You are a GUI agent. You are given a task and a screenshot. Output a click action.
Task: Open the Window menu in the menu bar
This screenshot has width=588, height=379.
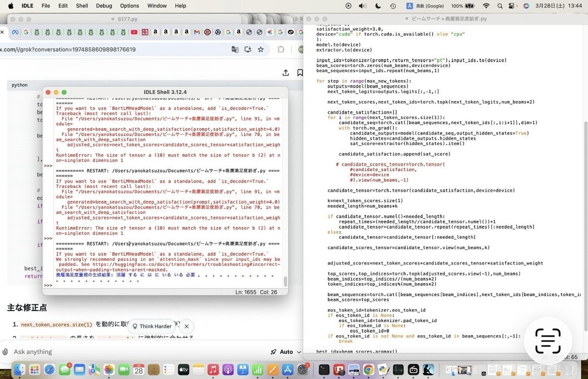[157, 6]
